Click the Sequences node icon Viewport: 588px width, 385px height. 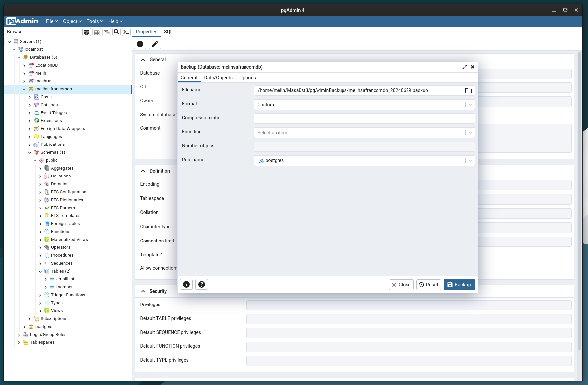(x=47, y=263)
